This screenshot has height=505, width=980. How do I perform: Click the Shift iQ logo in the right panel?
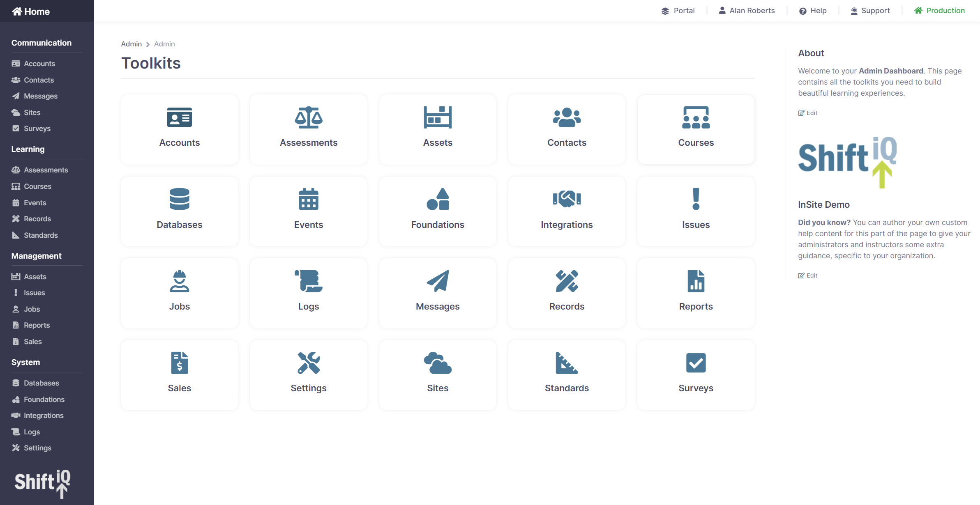(x=848, y=160)
